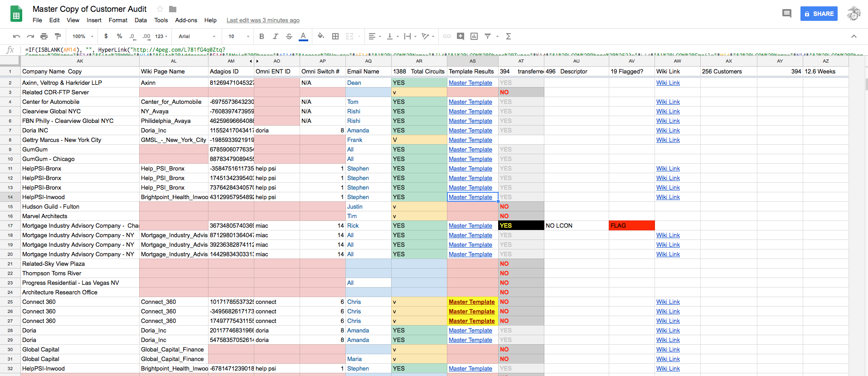
Task: Open the zoom level dropdown
Action: tap(82, 36)
